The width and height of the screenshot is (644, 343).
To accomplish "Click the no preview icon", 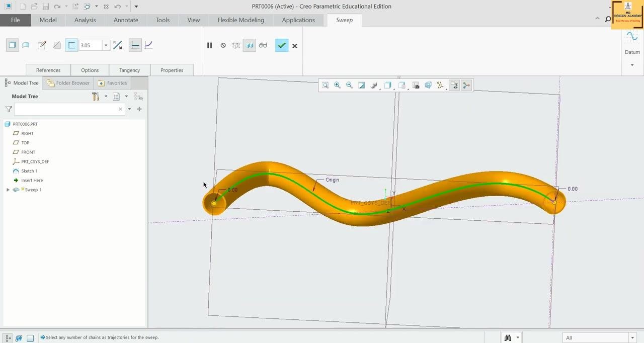I will [223, 45].
